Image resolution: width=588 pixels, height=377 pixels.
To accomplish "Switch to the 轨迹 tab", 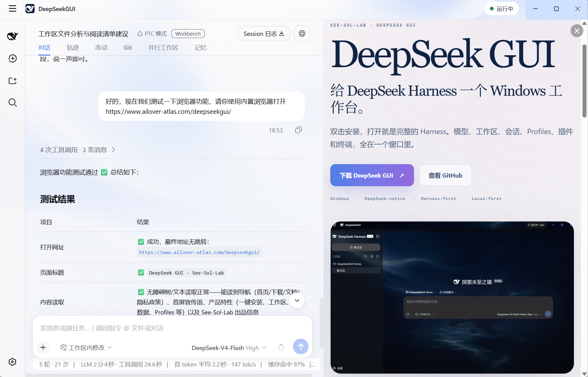I will pos(73,48).
